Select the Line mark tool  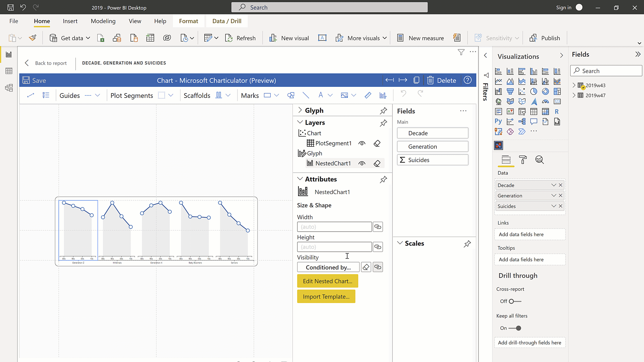pos(306,95)
